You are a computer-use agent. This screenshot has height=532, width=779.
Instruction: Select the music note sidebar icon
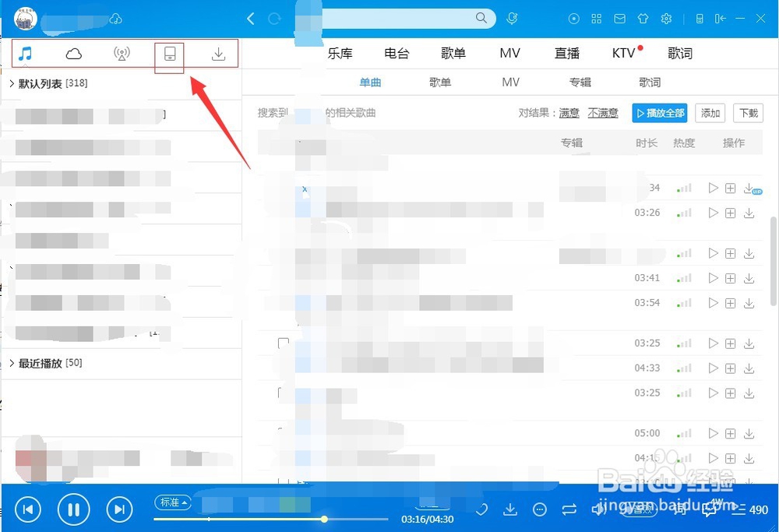coord(26,55)
